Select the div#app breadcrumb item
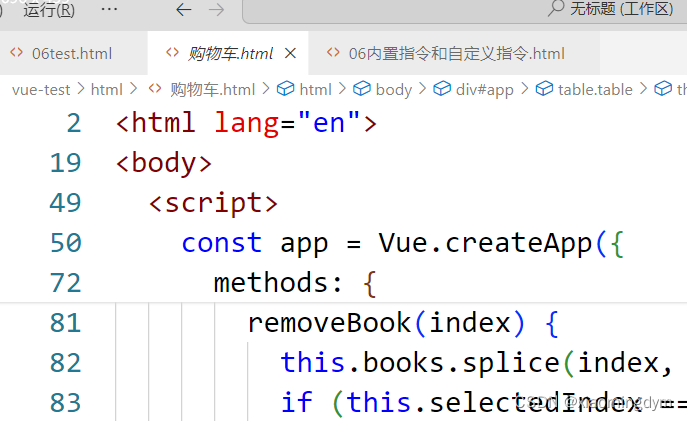The width and height of the screenshot is (687, 421). 485,90
